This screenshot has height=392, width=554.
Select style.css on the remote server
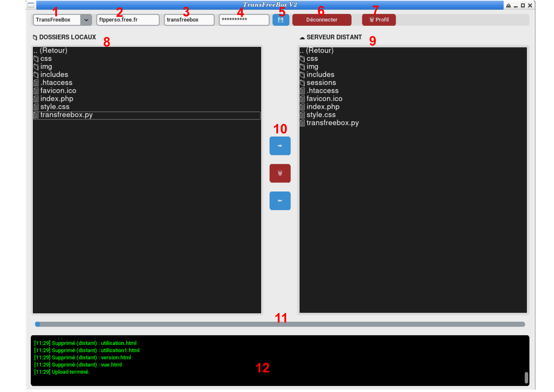(x=413, y=115)
